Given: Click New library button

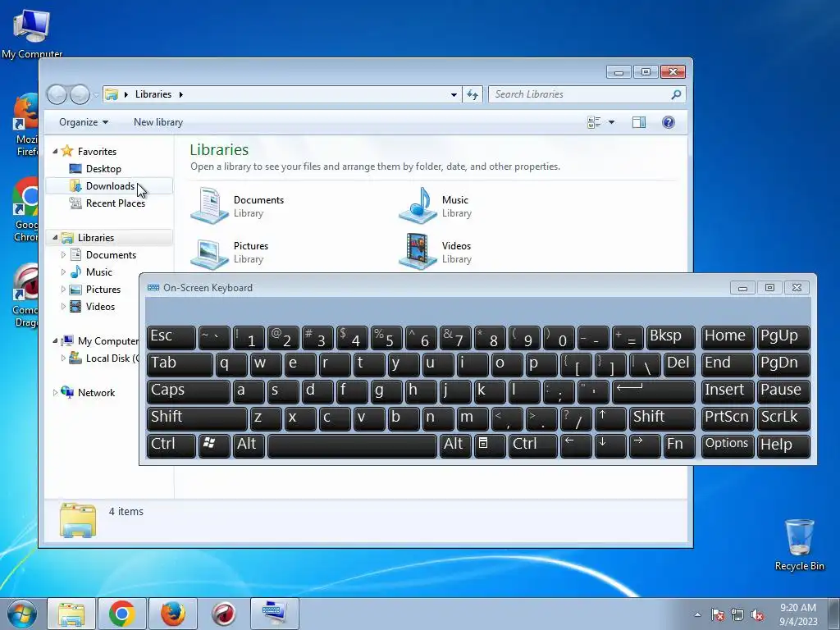Looking at the screenshot, I should click(158, 122).
